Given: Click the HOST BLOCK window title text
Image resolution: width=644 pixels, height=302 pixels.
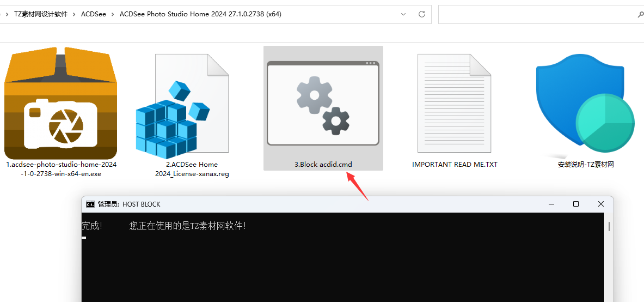Looking at the screenshot, I should [129, 204].
